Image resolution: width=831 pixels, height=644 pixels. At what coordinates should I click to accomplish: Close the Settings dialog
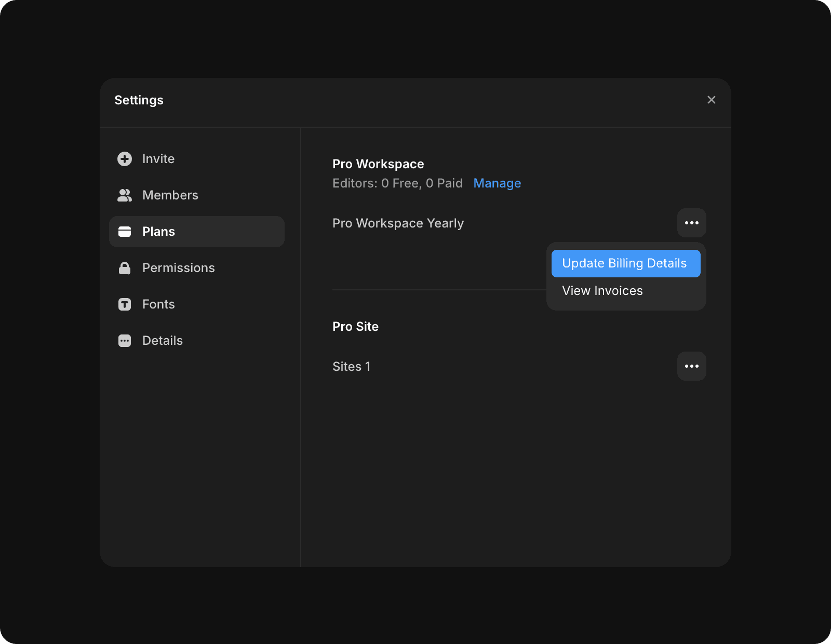coord(711,100)
